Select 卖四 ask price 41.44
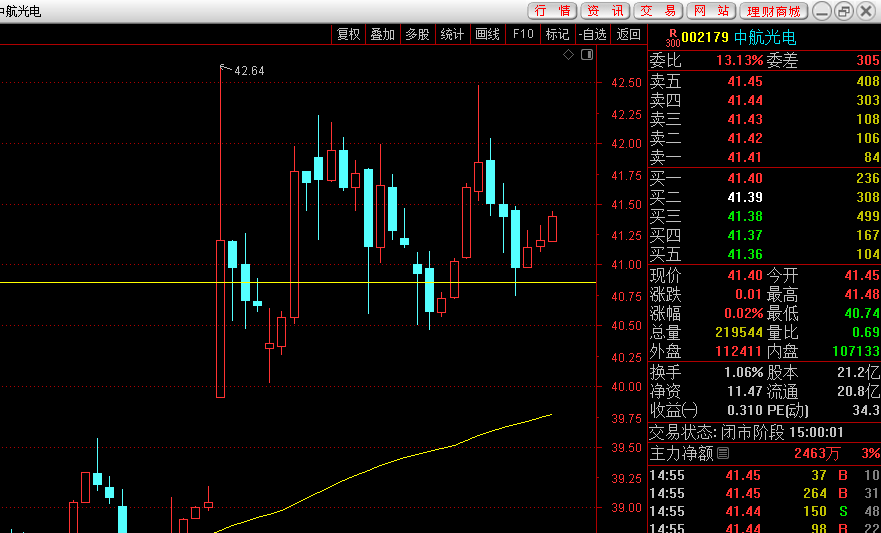This screenshot has width=881, height=533. 745,101
